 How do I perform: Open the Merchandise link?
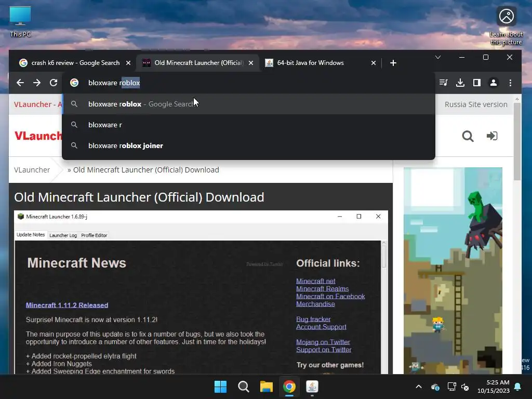[x=315, y=304]
